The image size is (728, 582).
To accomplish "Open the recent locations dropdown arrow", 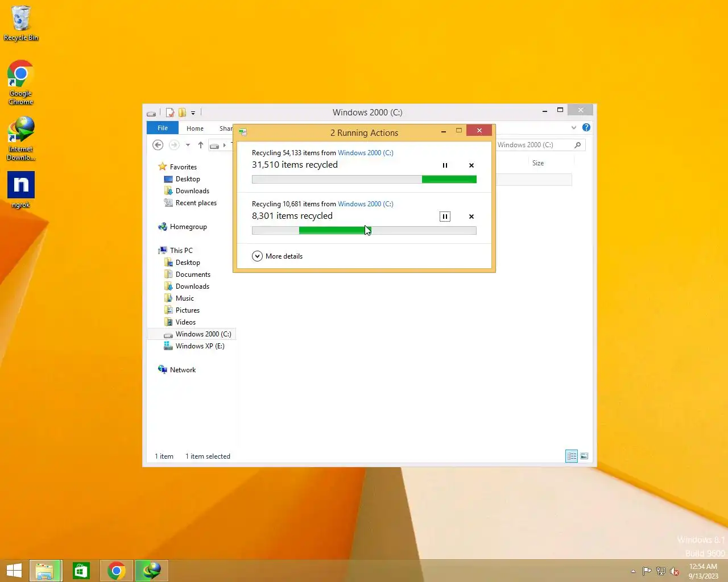I will 188,145.
